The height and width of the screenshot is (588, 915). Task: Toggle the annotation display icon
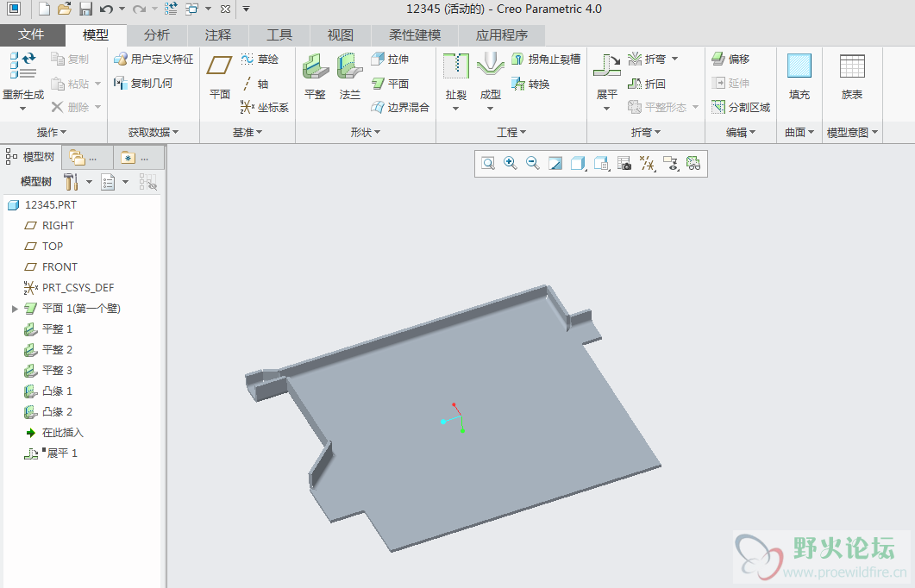click(x=670, y=163)
